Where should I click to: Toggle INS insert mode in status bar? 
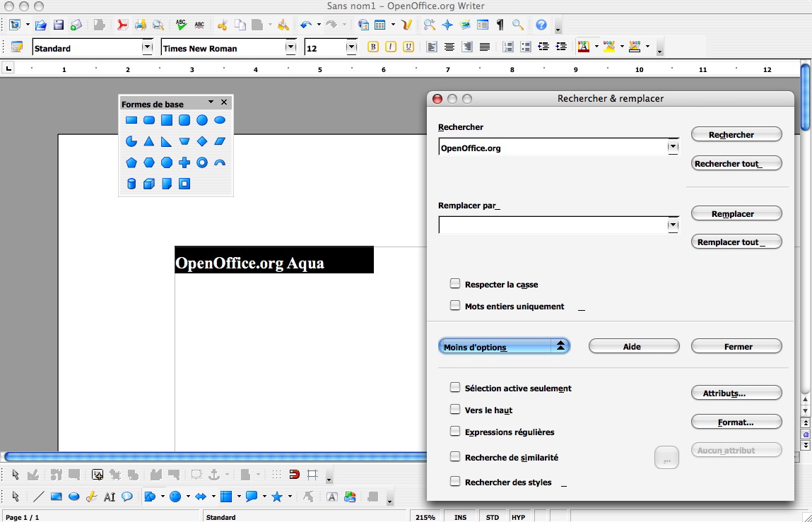point(460,517)
